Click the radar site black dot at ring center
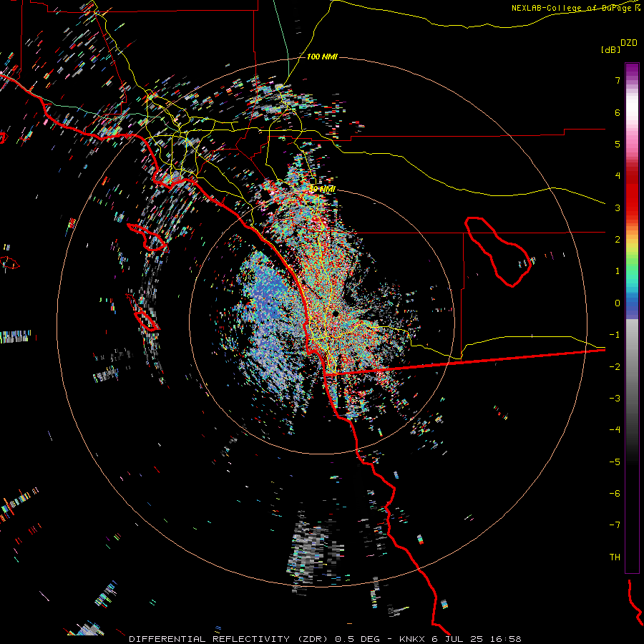Image resolution: width=644 pixels, height=644 pixels. tap(335, 313)
